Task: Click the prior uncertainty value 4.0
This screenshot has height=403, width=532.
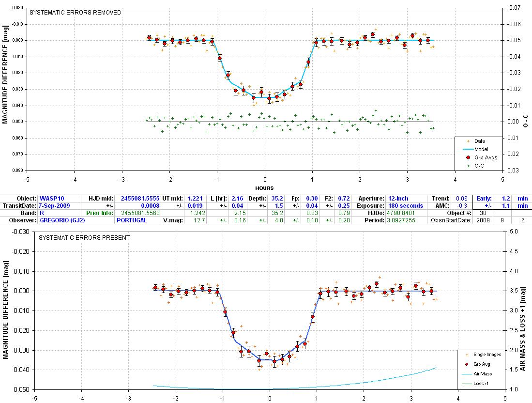Action: coord(279,220)
